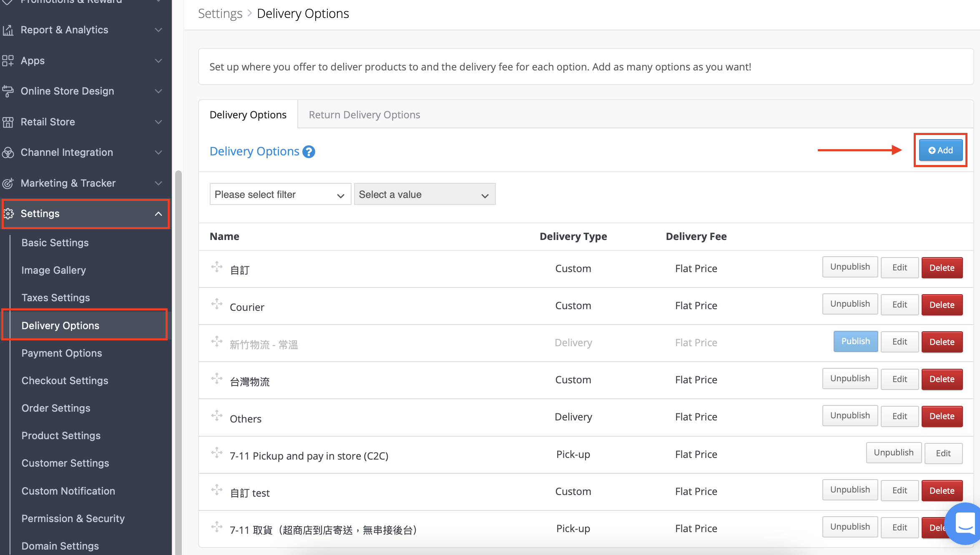Unpublish the 自訂 delivery option
Viewport: 980px width, 555px height.
point(850,267)
